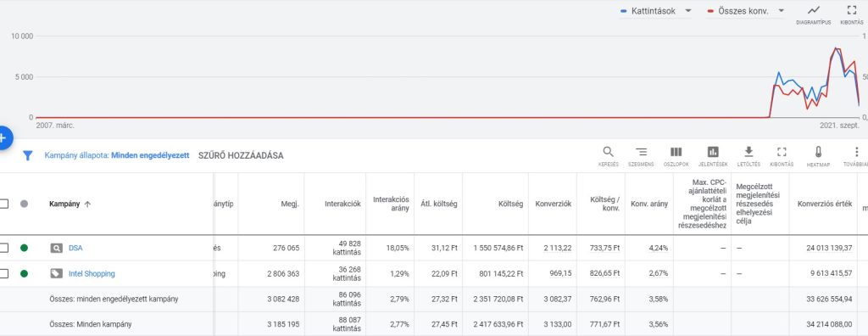Click DSA cost 1 550 574,86 Ft
Screen dimensions: 868x336
tap(498, 249)
